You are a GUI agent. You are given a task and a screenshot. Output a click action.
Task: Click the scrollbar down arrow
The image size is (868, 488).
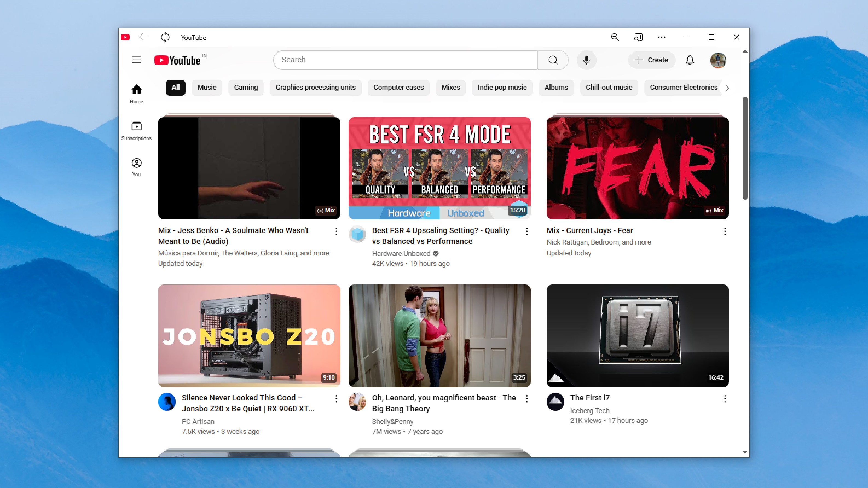pos(745,452)
